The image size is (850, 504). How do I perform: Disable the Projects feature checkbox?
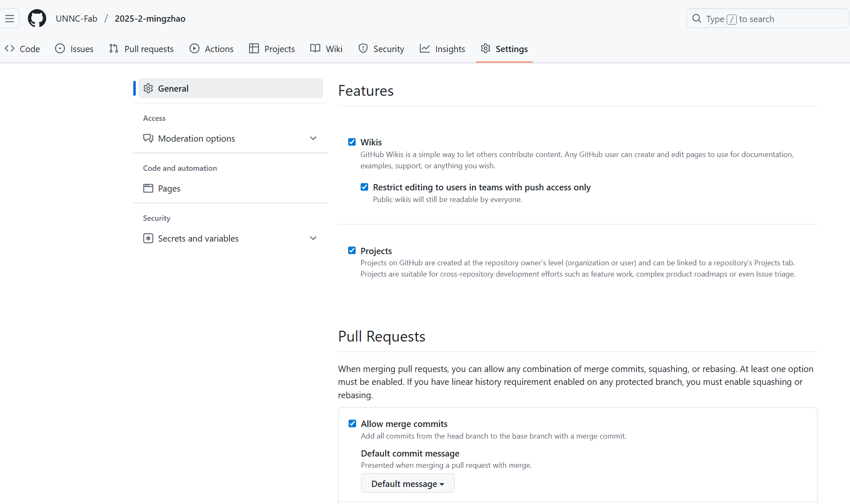[x=352, y=250]
